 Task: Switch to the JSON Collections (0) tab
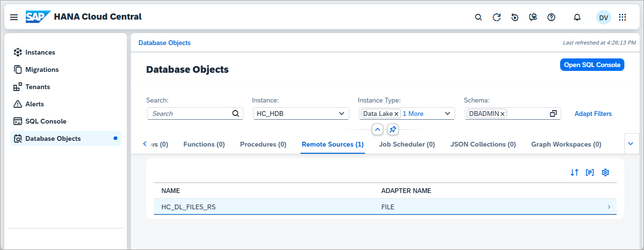coord(483,144)
